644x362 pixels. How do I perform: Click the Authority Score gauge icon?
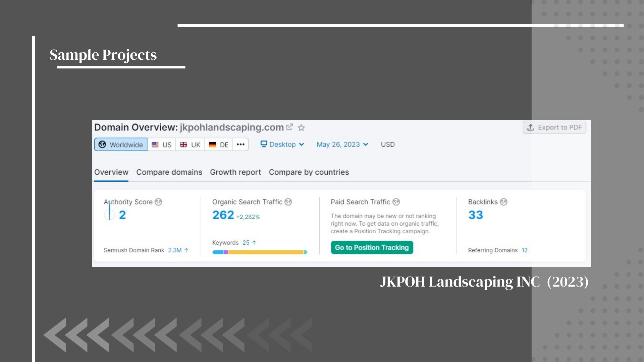[109, 215]
